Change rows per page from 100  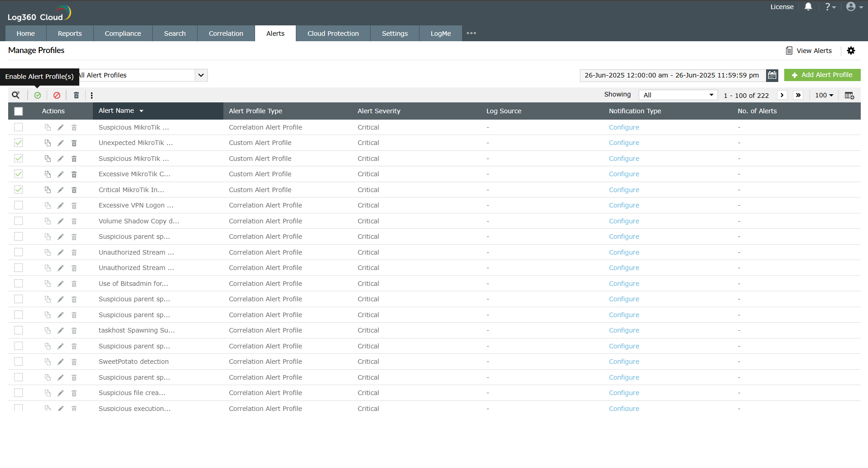[x=824, y=95]
